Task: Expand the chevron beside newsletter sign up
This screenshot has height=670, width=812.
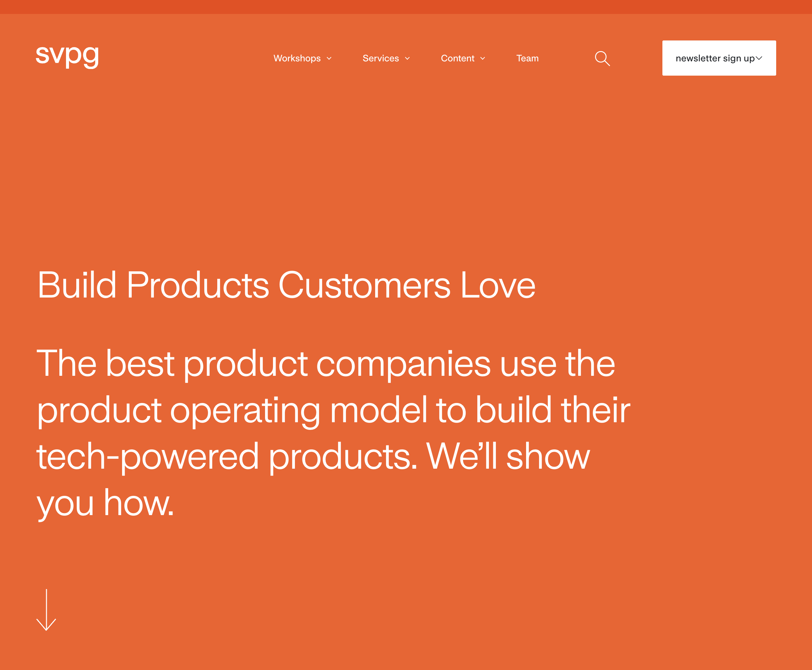Action: (759, 58)
